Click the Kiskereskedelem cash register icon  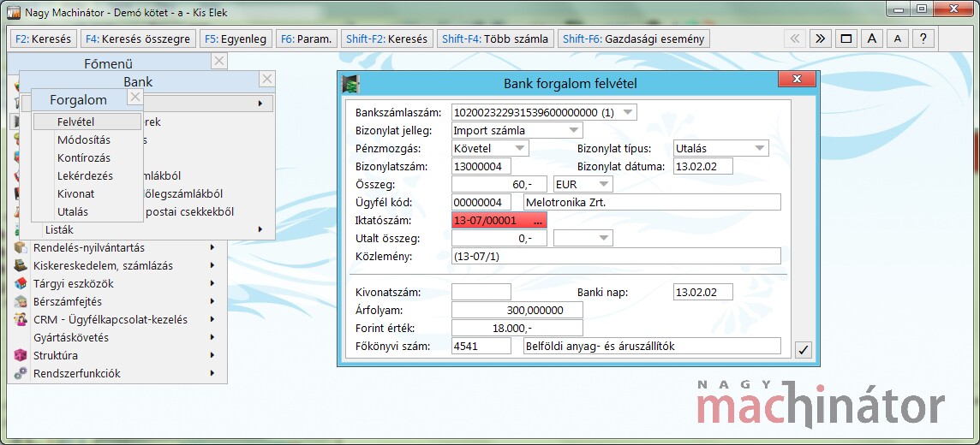click(x=21, y=265)
